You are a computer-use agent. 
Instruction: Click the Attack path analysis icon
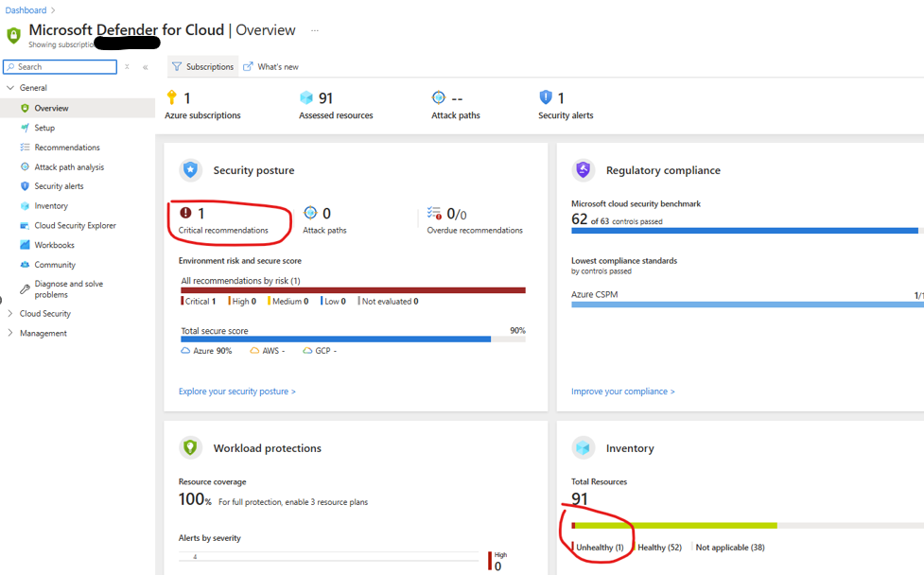(25, 166)
